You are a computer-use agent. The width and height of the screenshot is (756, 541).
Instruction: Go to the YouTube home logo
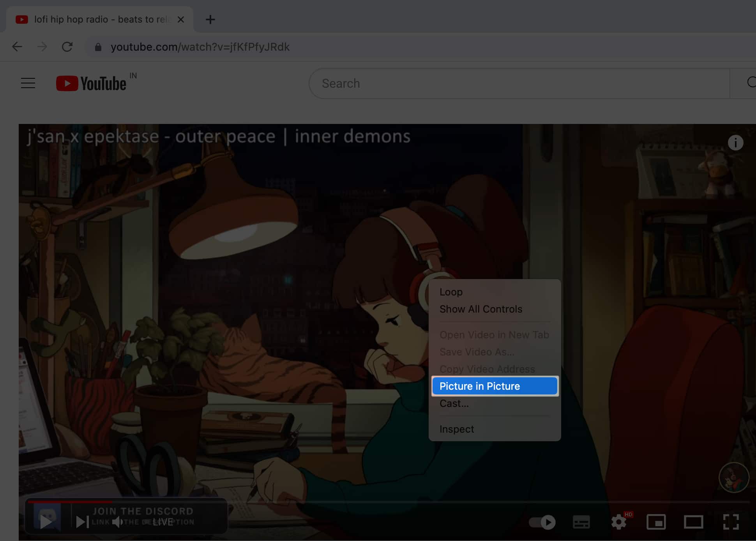pos(91,83)
